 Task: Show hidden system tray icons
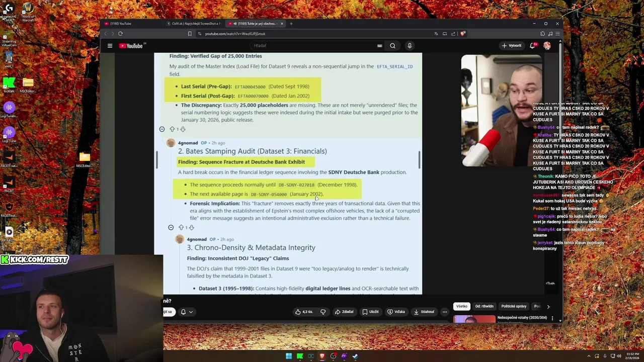point(589,356)
